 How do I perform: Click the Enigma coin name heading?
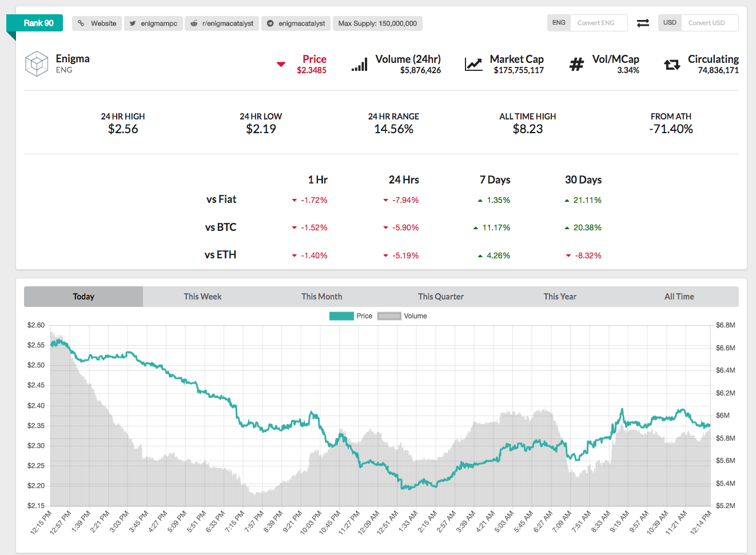point(73,59)
